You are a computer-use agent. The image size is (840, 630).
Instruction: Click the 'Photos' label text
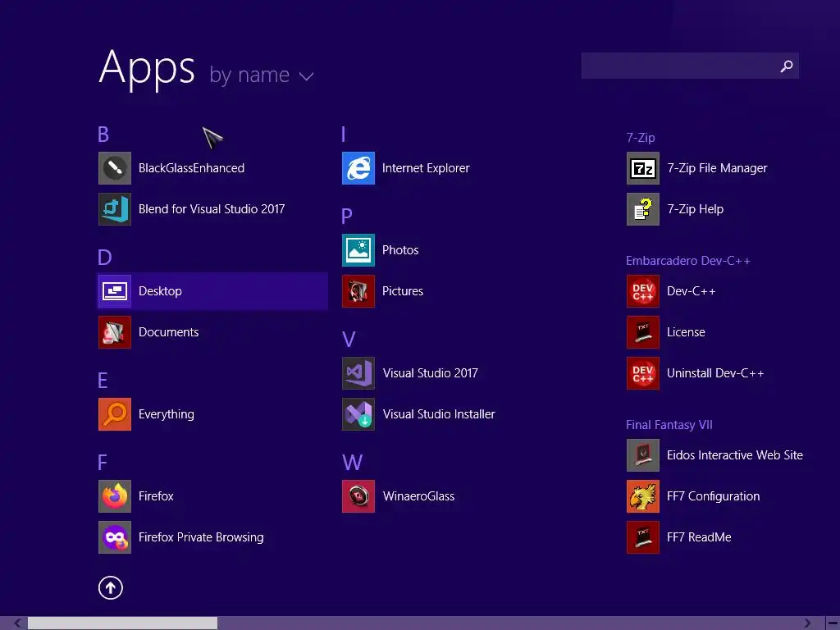tap(400, 250)
